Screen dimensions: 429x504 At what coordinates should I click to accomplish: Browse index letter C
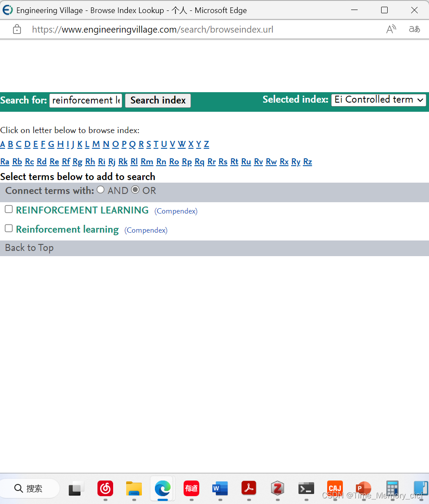(x=19, y=144)
